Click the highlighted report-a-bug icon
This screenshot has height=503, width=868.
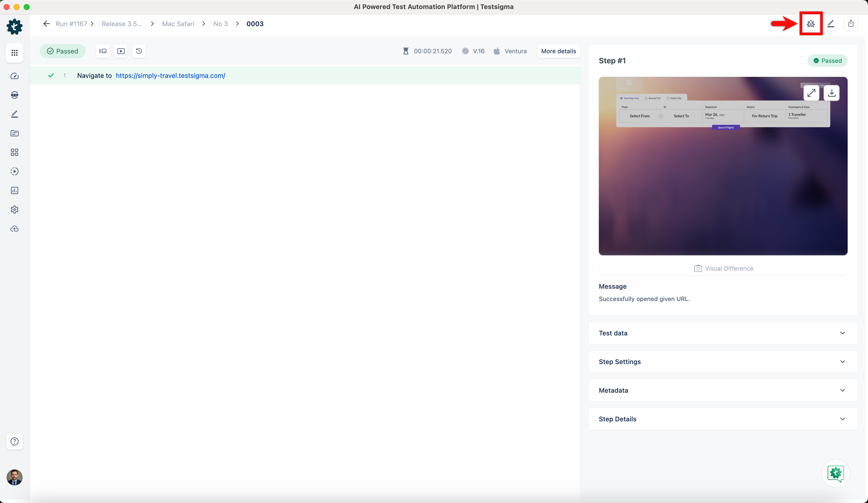pyautogui.click(x=811, y=23)
